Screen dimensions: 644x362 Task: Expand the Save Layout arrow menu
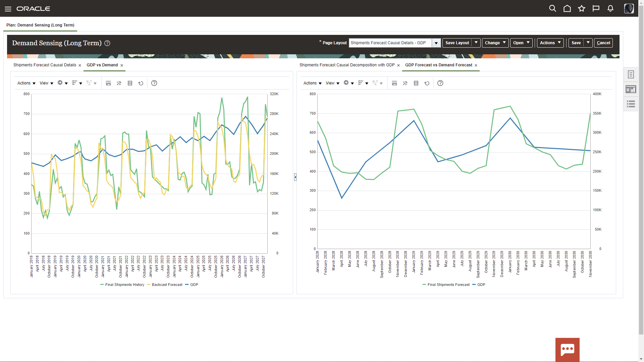pyautogui.click(x=476, y=43)
